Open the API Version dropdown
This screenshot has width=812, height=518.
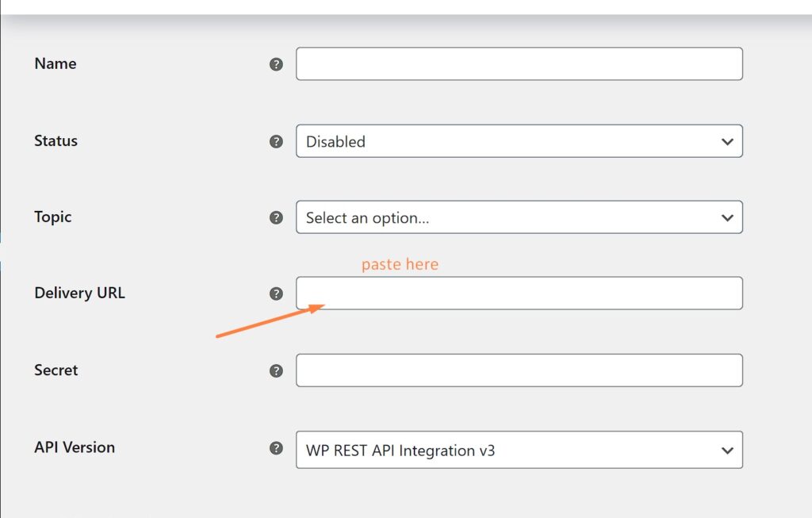pyautogui.click(x=519, y=450)
